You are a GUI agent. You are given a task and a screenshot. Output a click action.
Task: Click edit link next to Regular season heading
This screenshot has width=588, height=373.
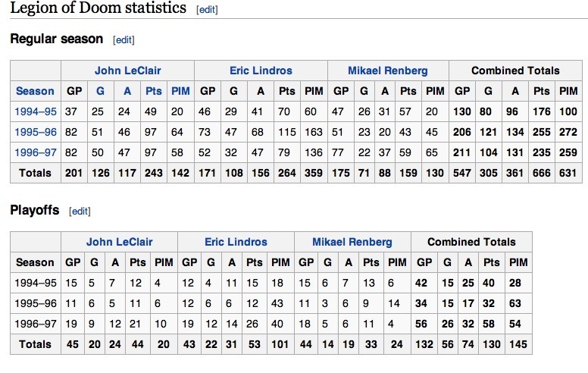[x=124, y=39]
